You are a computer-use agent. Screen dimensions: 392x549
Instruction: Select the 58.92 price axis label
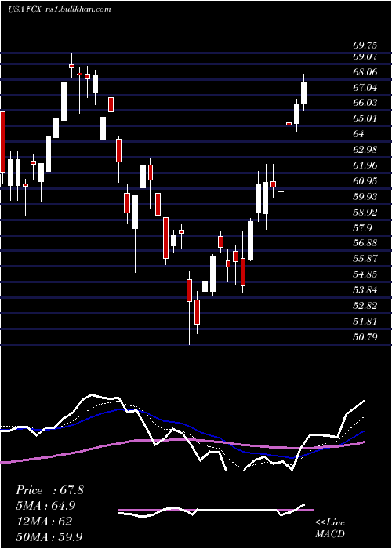[365, 213]
